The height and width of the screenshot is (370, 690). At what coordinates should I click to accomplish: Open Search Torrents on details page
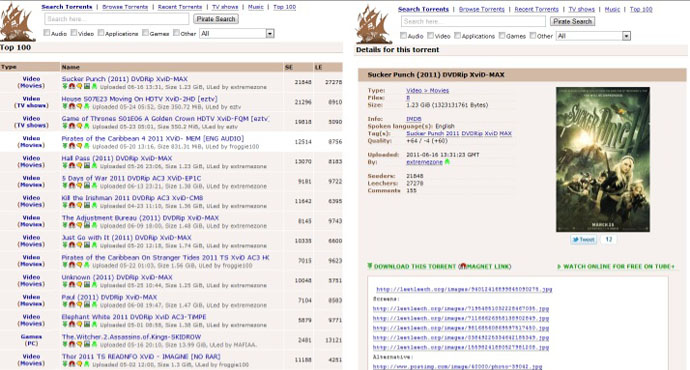(423, 9)
